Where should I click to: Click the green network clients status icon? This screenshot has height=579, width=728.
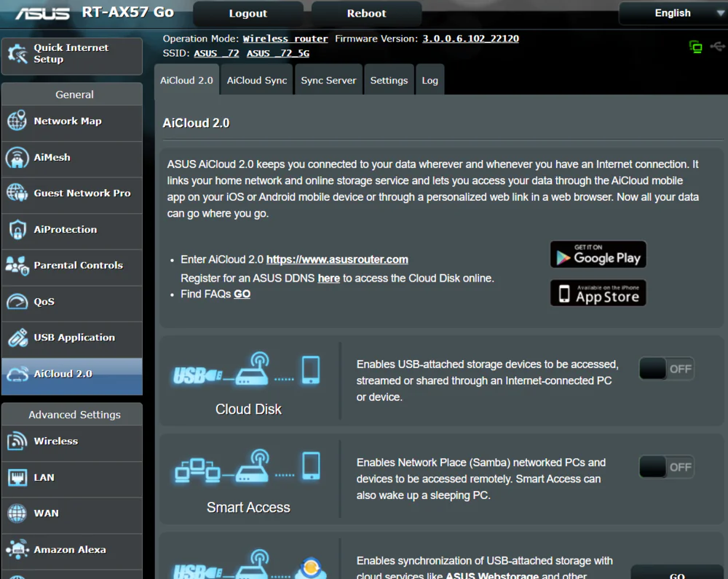coord(695,47)
